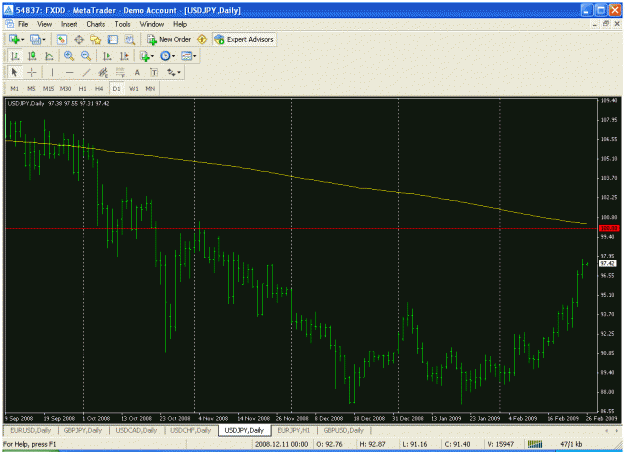625x452 pixels.
Task: Zoom in on the chart
Action: click(69, 56)
